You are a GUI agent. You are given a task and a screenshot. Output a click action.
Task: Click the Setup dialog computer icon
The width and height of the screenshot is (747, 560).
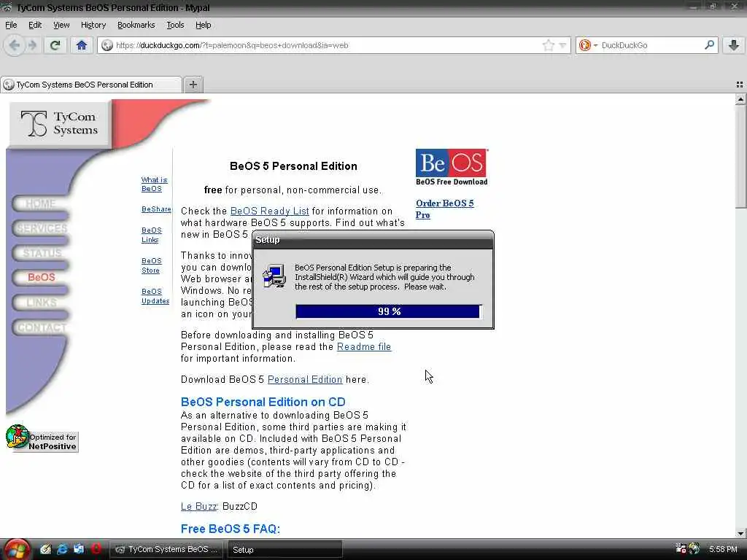274,276
